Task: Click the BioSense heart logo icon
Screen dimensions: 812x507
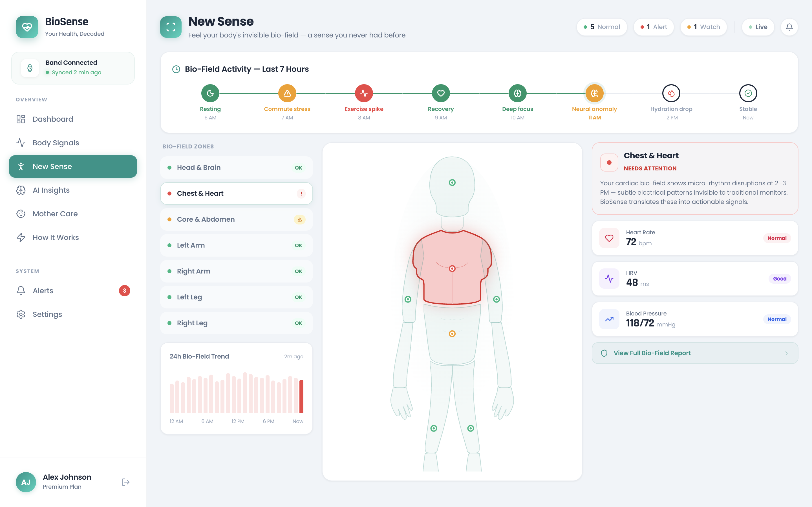Action: [x=27, y=27]
